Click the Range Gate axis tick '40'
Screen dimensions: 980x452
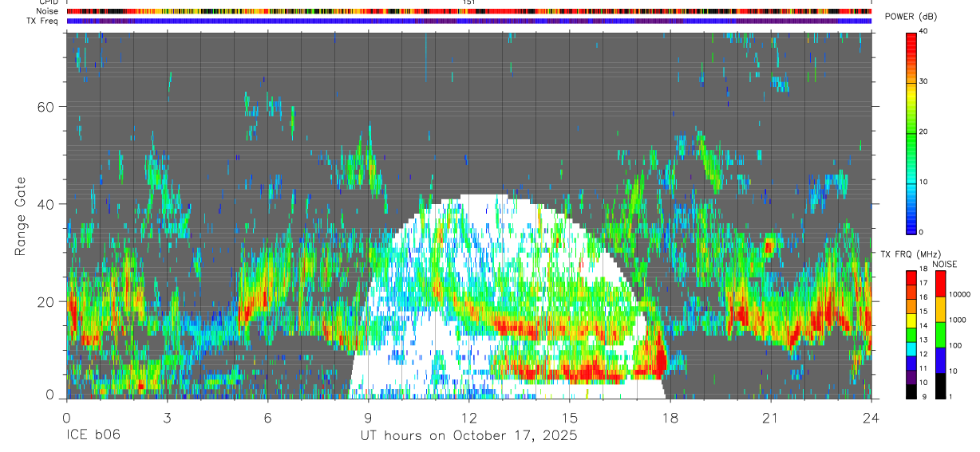click(45, 203)
